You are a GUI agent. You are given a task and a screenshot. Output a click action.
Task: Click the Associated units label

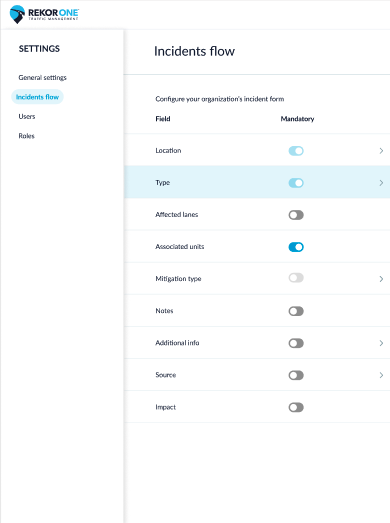click(x=179, y=246)
